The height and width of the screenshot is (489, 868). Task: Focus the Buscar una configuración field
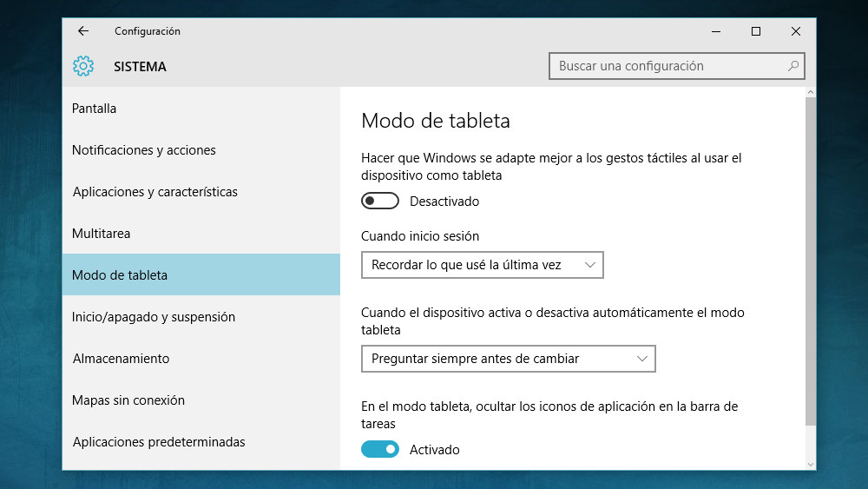pyautogui.click(x=676, y=66)
